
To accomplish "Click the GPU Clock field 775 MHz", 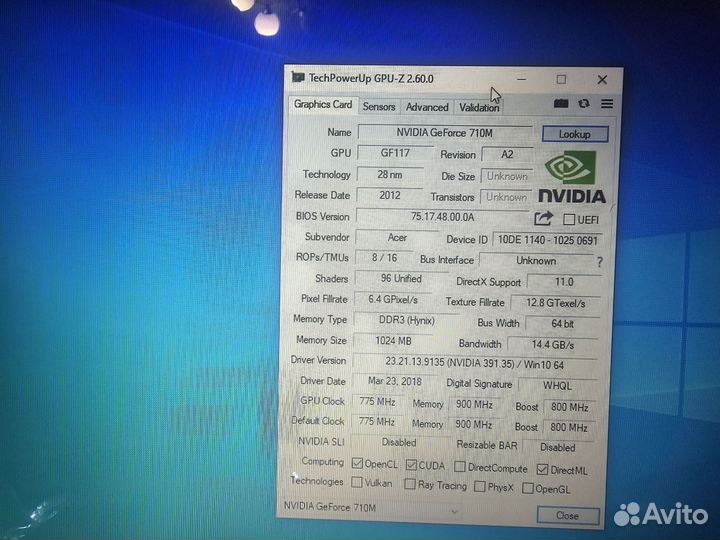I will 377,401.
